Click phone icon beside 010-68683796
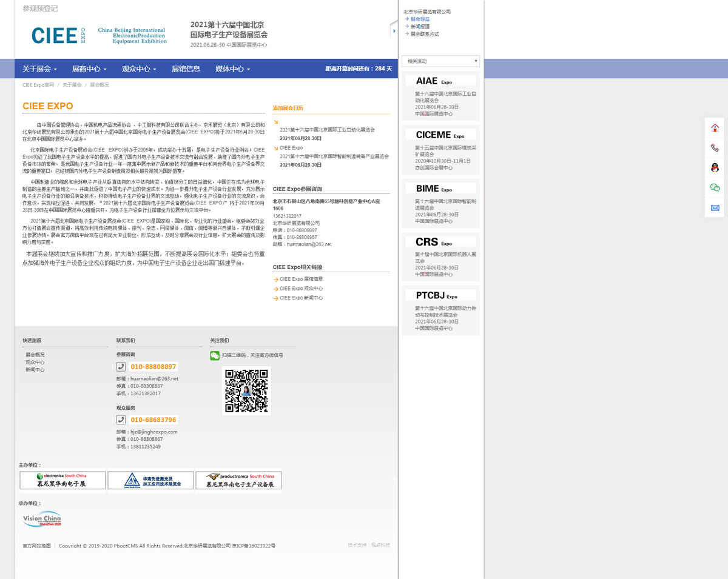The height and width of the screenshot is (579, 728). tap(121, 420)
